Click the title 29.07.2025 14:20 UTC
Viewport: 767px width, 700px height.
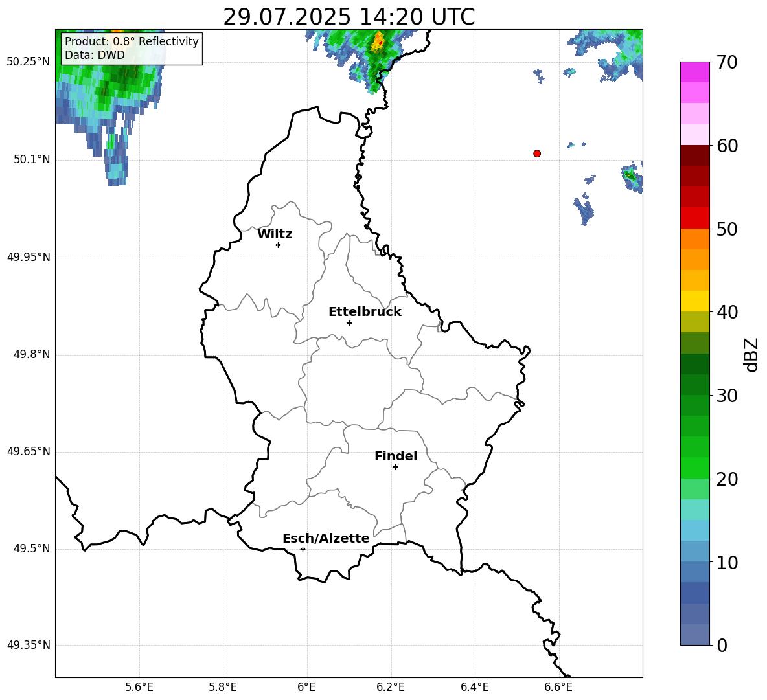click(349, 17)
